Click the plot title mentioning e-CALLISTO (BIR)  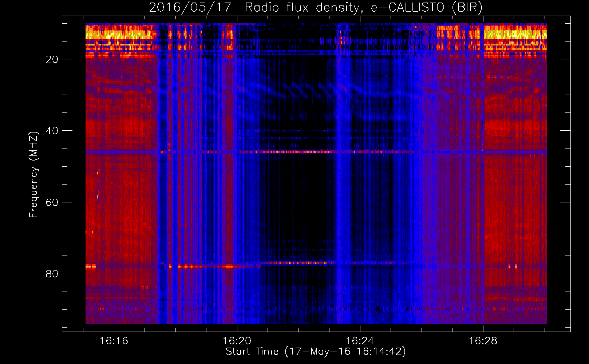pyautogui.click(x=316, y=8)
